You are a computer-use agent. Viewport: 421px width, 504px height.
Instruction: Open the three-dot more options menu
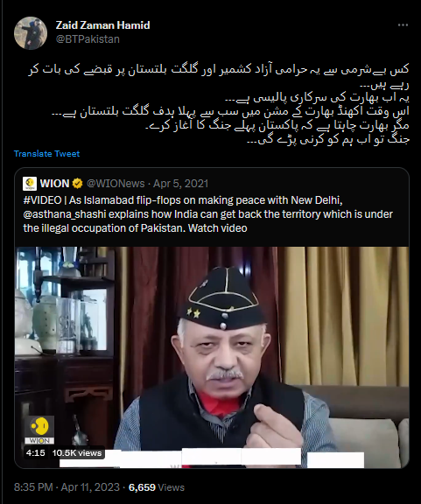click(x=403, y=25)
